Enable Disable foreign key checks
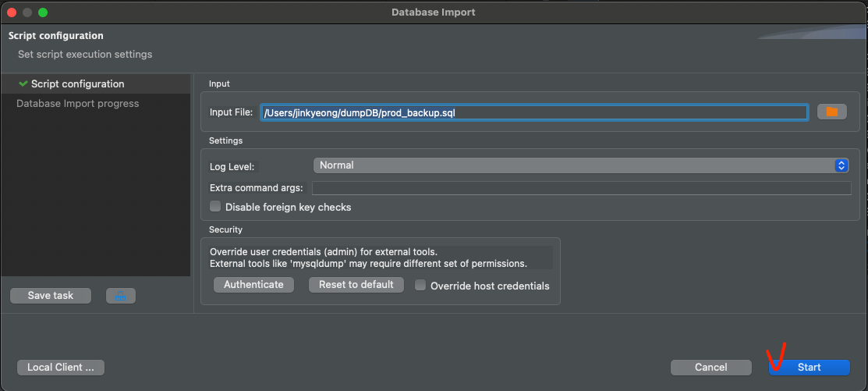 point(216,207)
